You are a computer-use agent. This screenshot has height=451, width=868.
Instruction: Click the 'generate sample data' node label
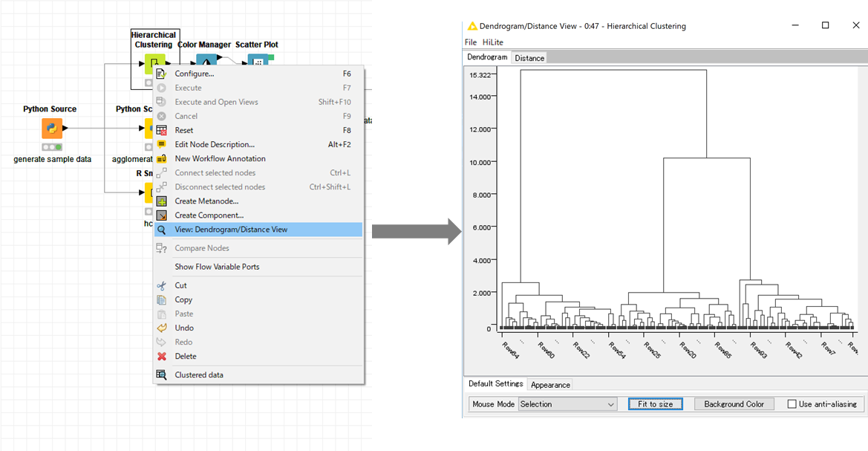[53, 159]
